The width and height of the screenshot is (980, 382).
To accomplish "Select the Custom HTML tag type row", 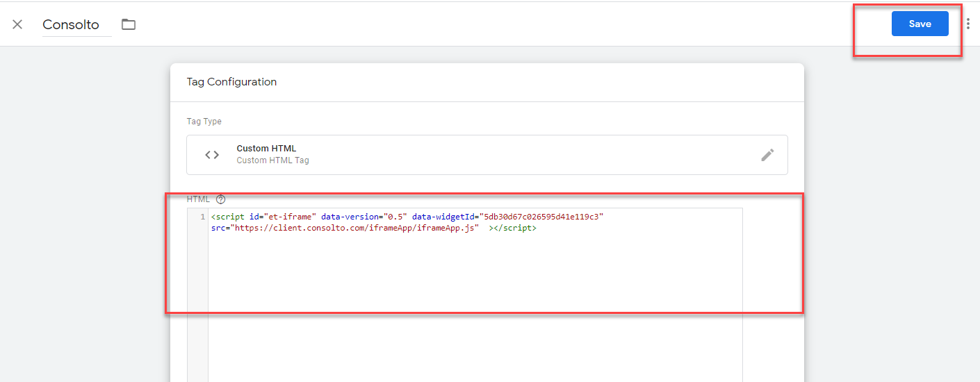I will 487,154.
